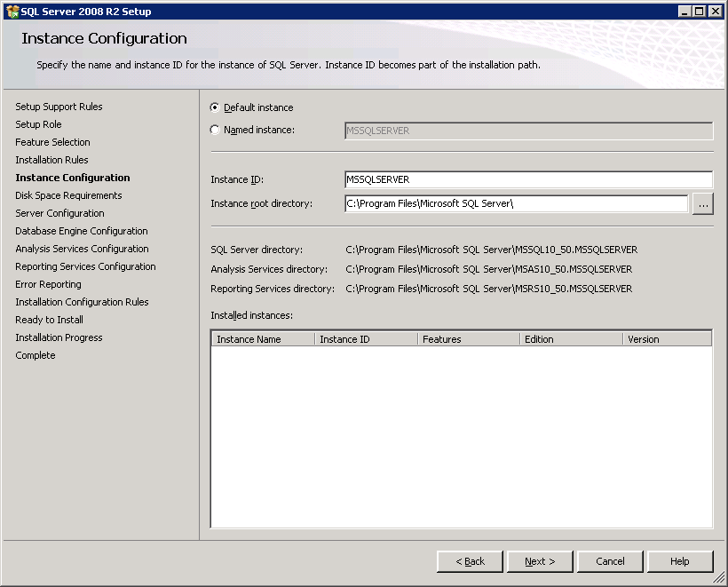728x587 pixels.
Task: Minimize the SQL Server 2008 R2 Setup window
Action: (x=684, y=12)
